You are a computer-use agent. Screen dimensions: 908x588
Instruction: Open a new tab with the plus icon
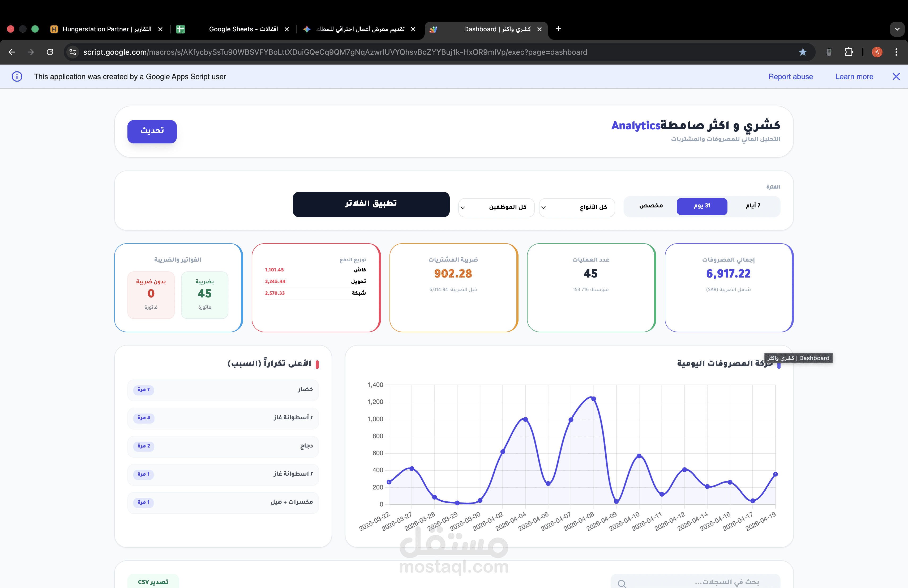pos(558,29)
